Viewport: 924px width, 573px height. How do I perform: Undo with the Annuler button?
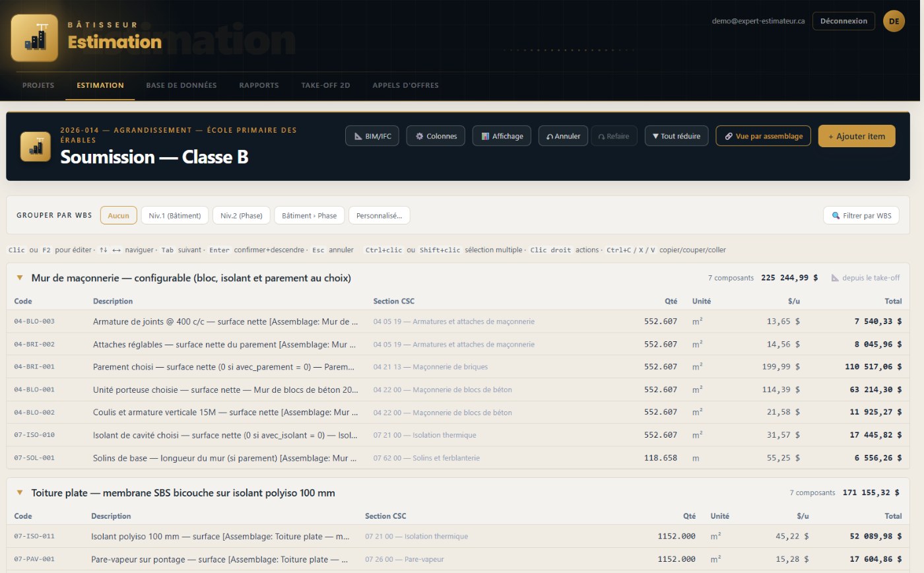563,136
